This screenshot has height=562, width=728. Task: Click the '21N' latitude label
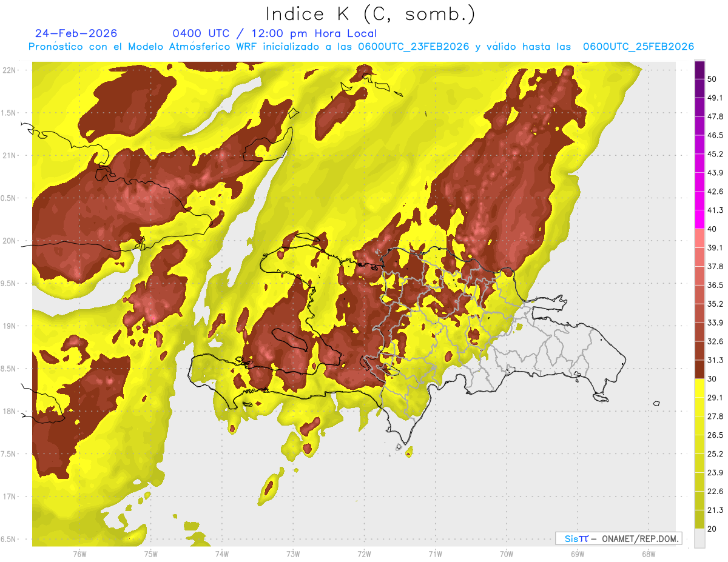pyautogui.click(x=9, y=155)
